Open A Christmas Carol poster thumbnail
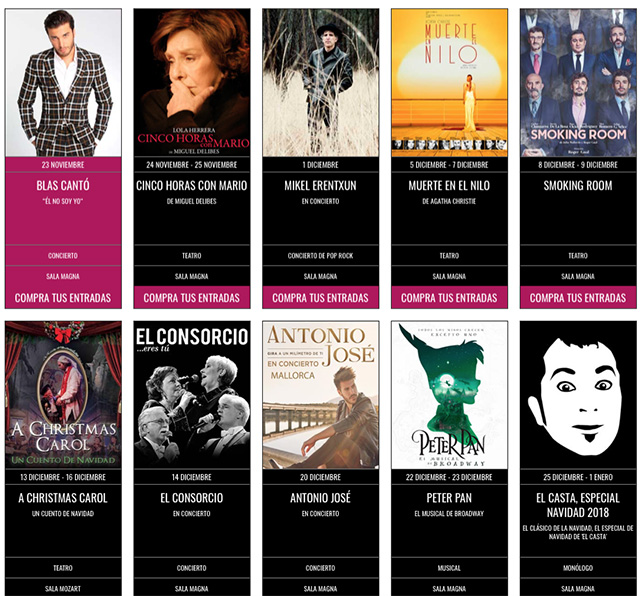The width and height of the screenshot is (640, 596). point(63,395)
